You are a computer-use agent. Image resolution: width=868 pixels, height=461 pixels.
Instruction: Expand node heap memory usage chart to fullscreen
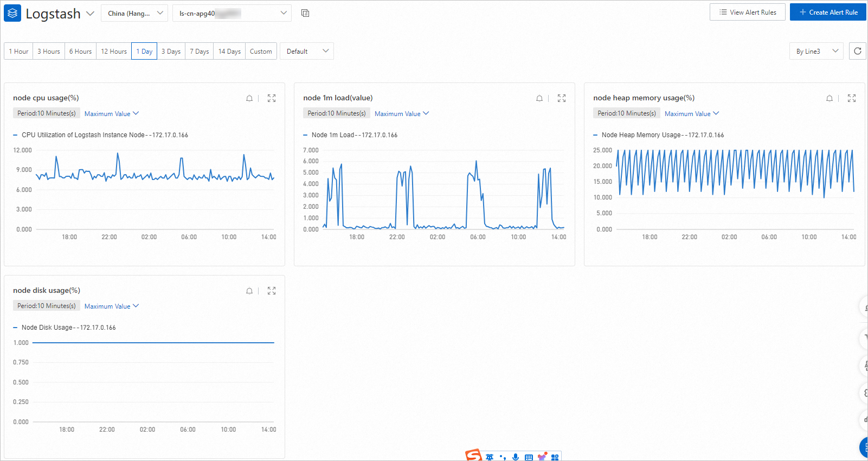click(852, 98)
